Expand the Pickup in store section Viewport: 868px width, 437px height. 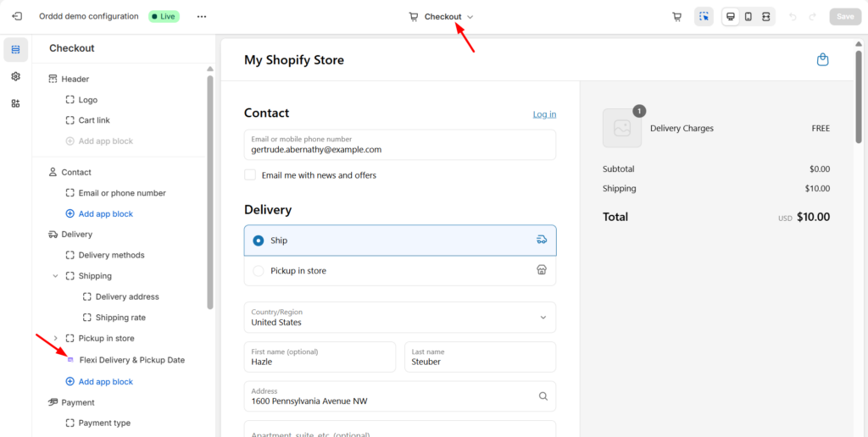point(56,339)
